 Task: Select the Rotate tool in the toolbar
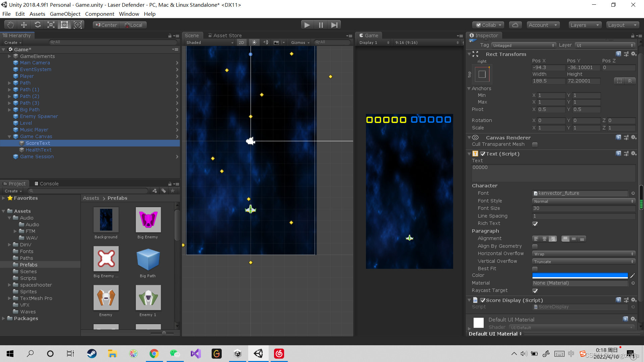point(38,24)
